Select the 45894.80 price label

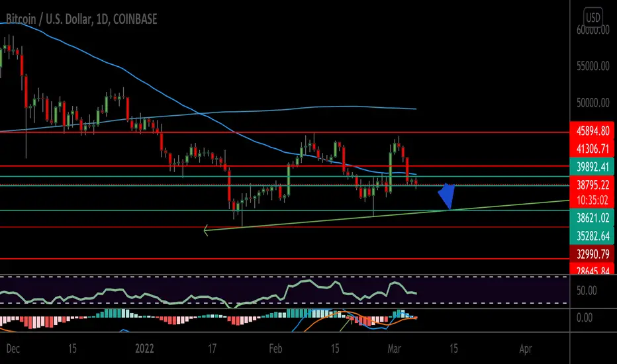593,130
